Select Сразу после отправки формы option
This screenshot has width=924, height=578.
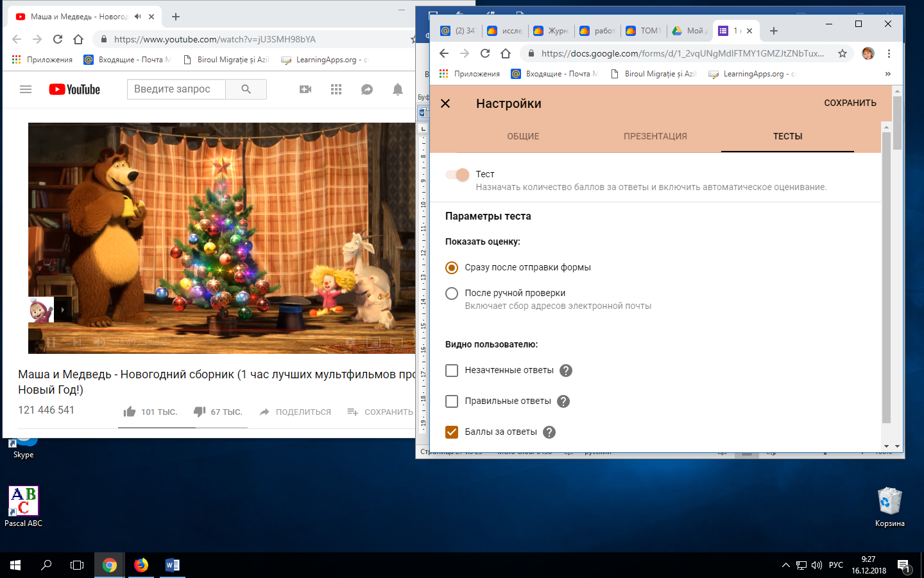[452, 268]
